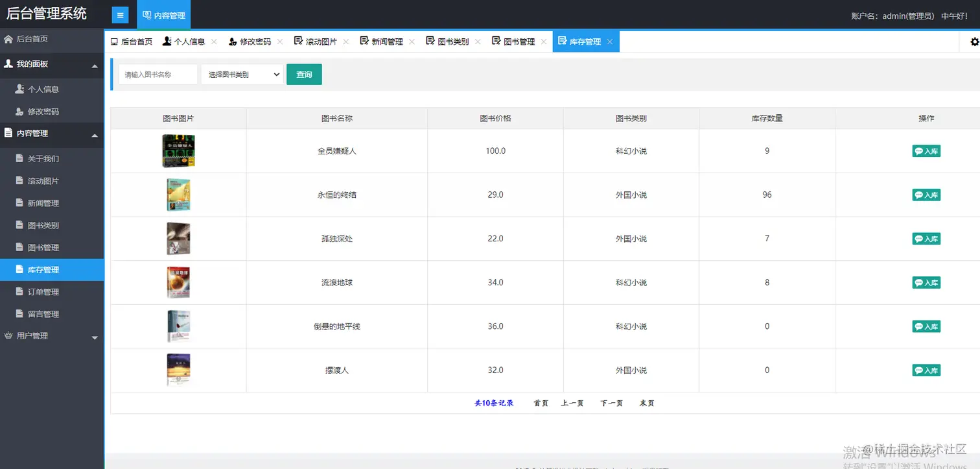The width and height of the screenshot is (980, 469).
Task: Open 新闻管理 in the sidebar
Action: 52,203
